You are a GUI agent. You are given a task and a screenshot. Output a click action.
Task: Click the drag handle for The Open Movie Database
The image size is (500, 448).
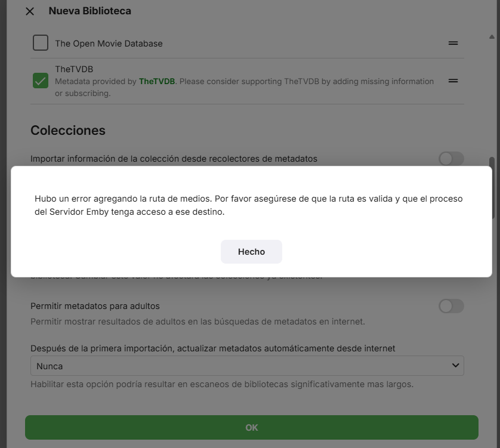point(453,43)
